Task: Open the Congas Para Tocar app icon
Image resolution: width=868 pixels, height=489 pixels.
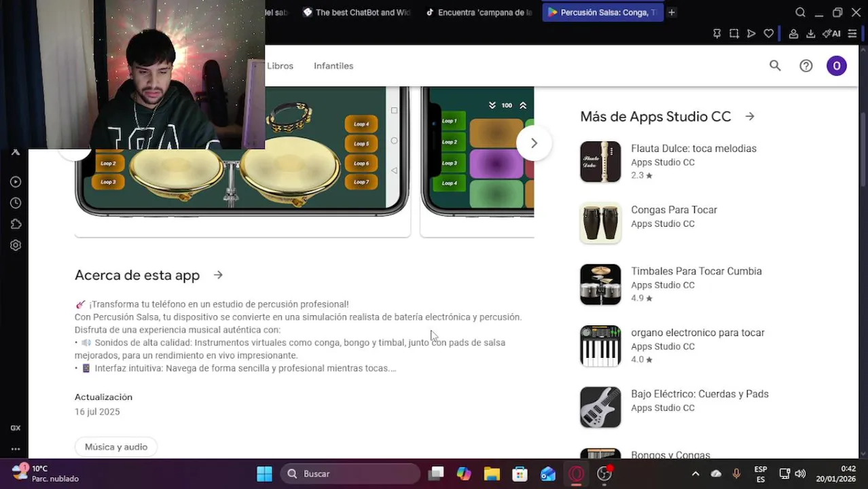Action: click(x=600, y=223)
